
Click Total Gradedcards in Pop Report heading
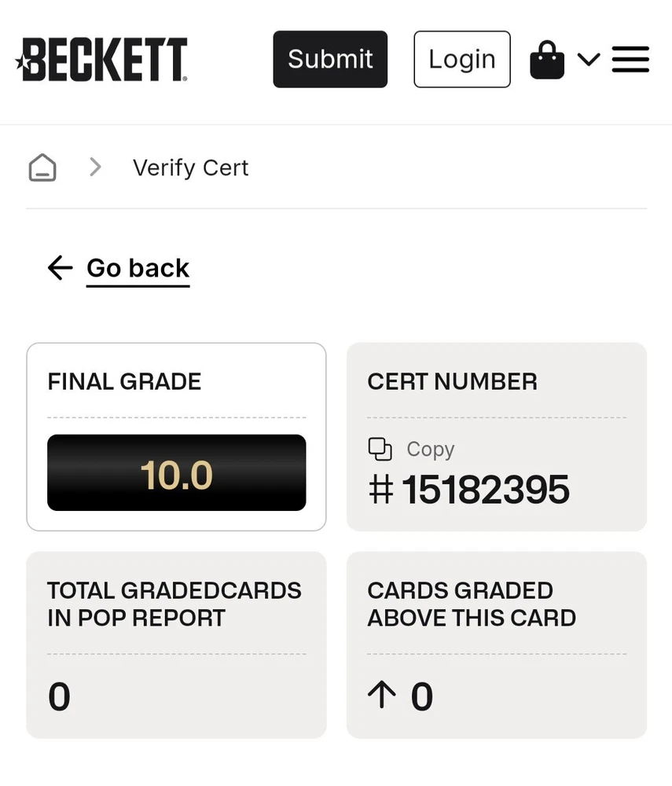[x=174, y=604]
